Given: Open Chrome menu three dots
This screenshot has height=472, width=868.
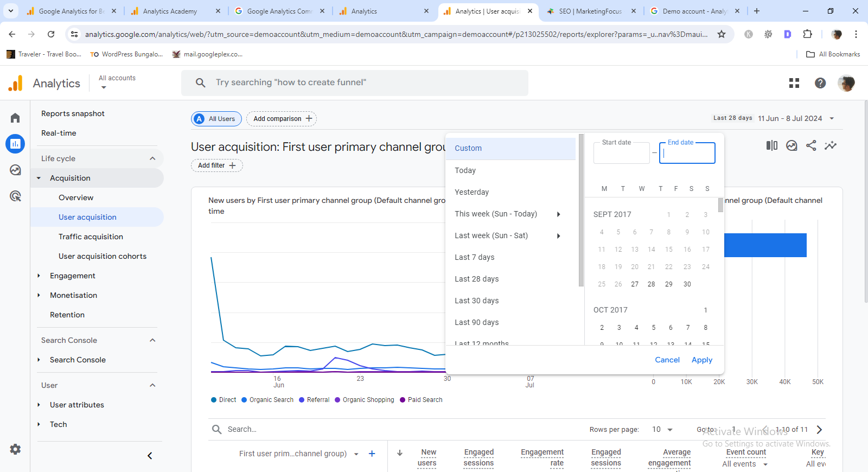Looking at the screenshot, I should click(x=856, y=34).
